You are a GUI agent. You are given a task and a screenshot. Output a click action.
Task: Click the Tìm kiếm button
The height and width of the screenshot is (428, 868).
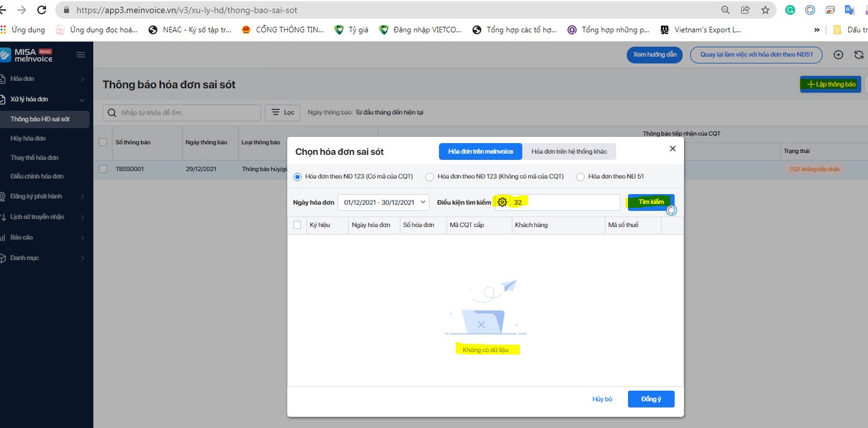651,202
